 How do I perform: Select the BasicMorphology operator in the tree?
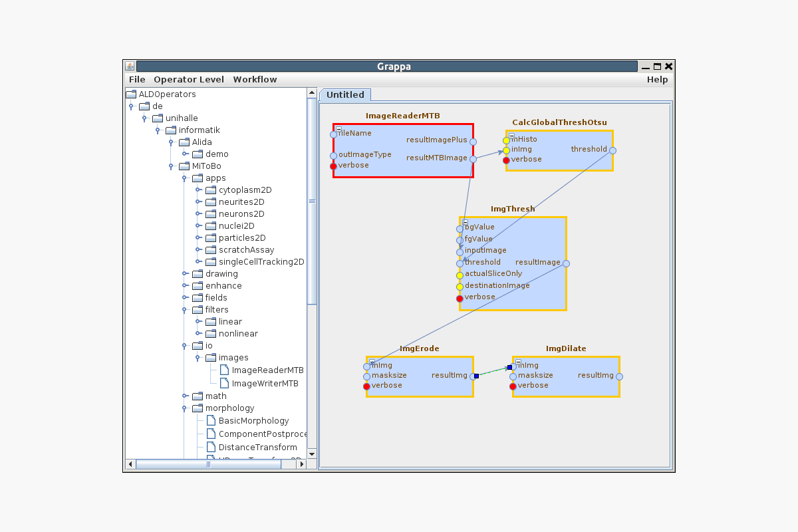[x=253, y=420]
